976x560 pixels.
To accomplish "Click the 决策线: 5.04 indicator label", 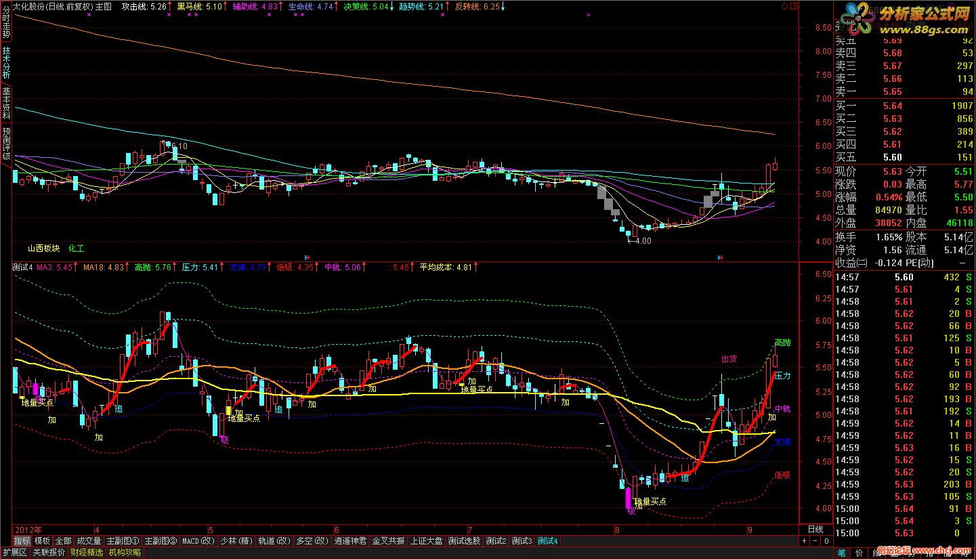I will click(366, 6).
